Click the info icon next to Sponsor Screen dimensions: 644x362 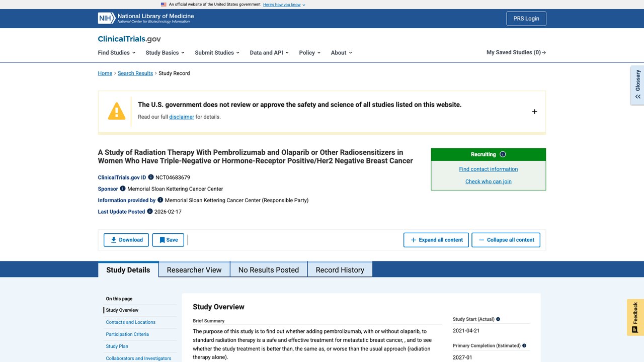tap(123, 189)
